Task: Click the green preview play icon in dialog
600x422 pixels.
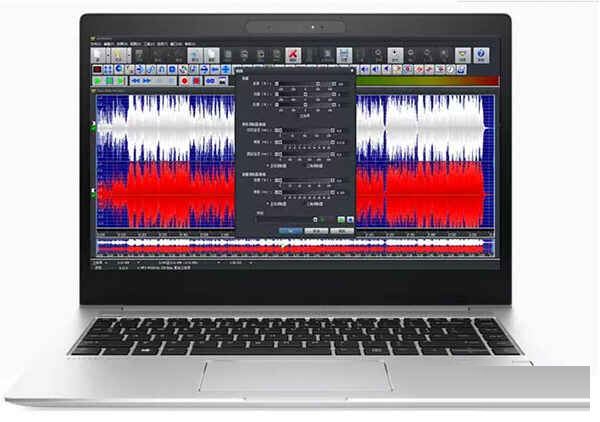Action: (x=339, y=218)
